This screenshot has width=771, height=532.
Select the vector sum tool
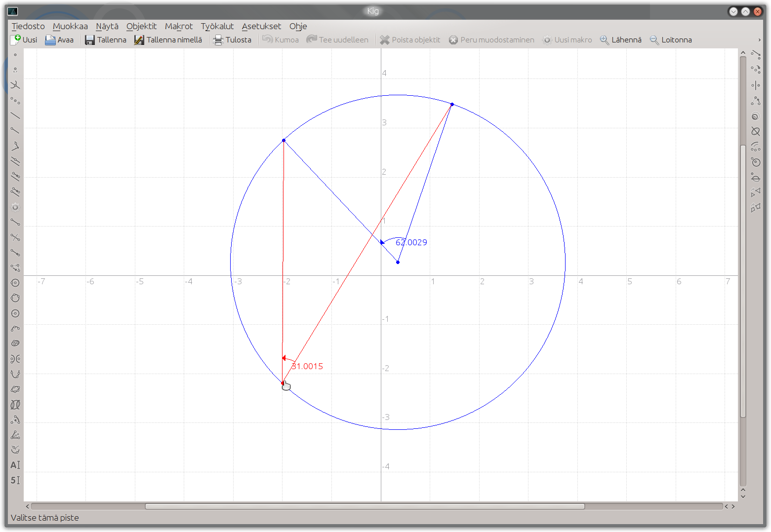(x=15, y=268)
